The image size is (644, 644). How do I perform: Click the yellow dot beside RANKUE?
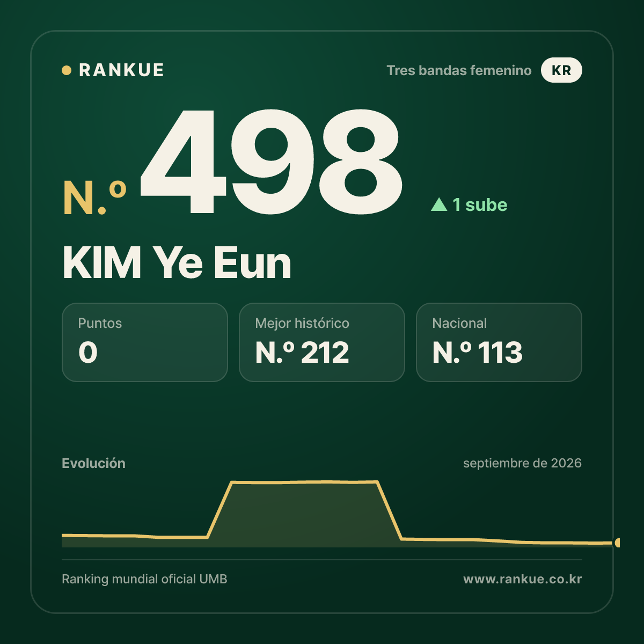click(67, 70)
